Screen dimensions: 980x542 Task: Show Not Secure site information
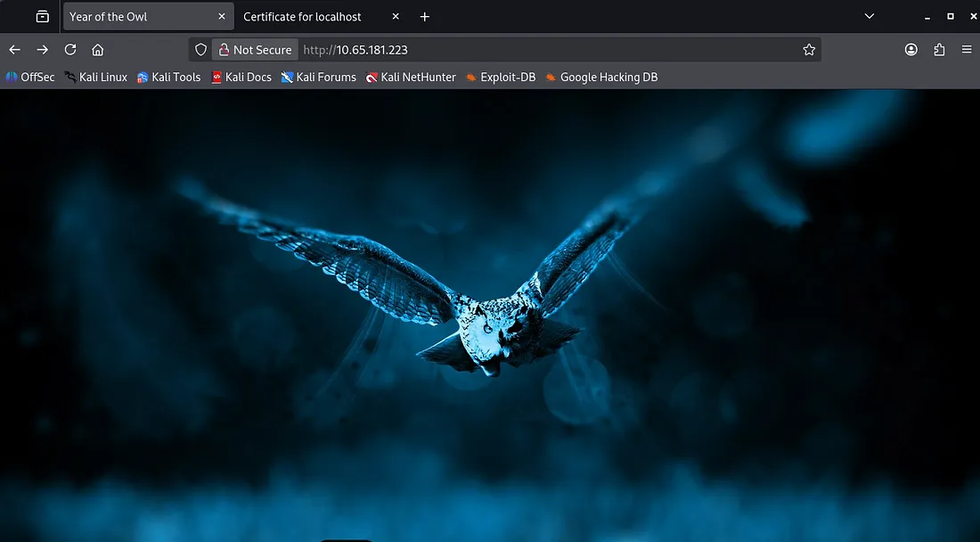[255, 50]
